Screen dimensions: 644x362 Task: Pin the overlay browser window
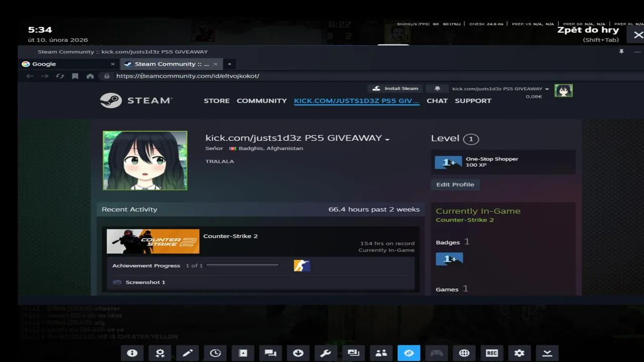621,52
